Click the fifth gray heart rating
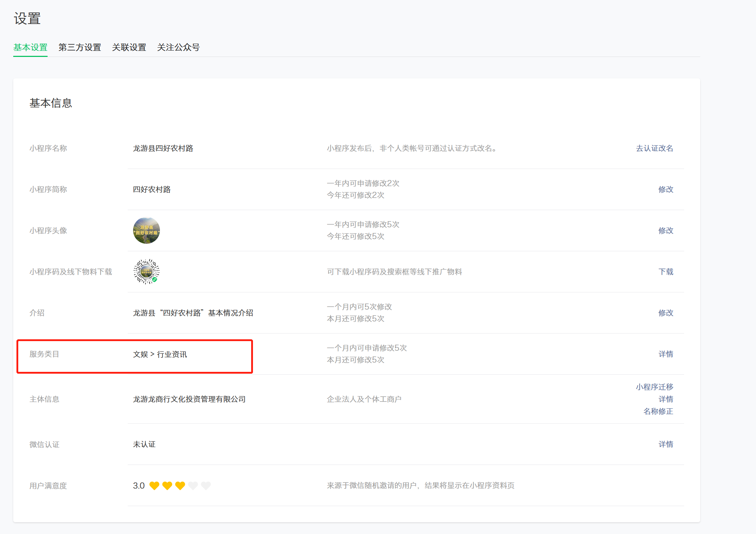This screenshot has width=756, height=534. 206,486
